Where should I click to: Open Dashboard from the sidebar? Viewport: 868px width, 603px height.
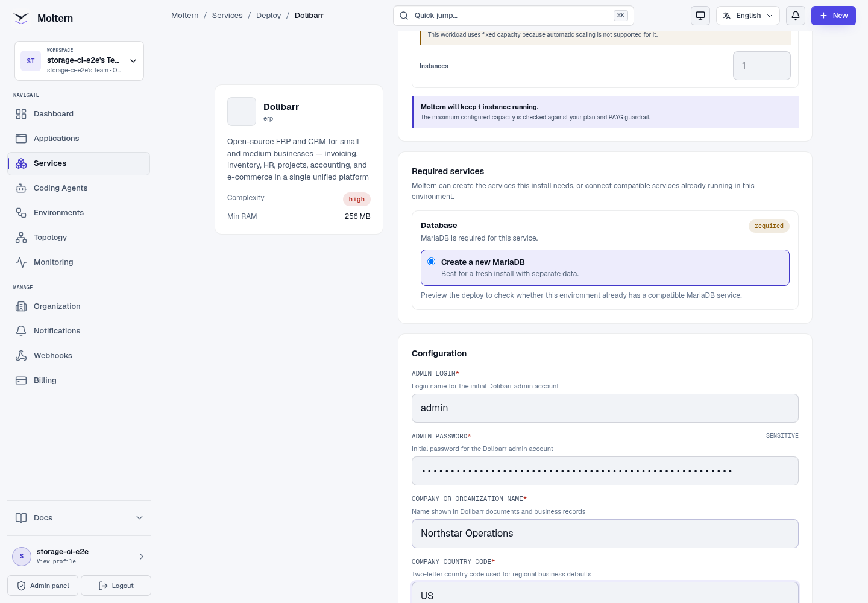(x=78, y=114)
